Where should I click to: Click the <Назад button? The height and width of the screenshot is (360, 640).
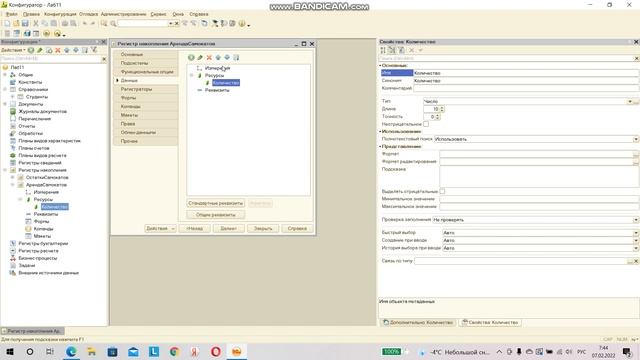click(195, 229)
